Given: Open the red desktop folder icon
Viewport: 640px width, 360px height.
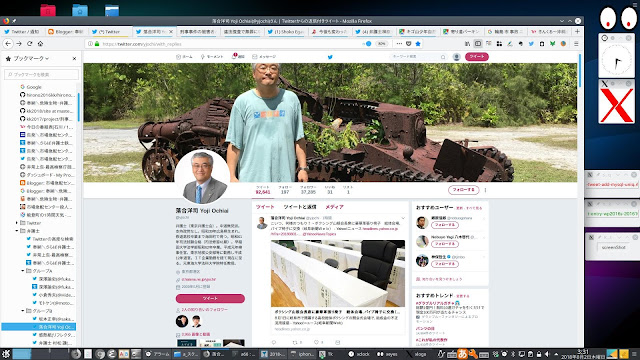Looking at the screenshot, I should click(48, 10).
